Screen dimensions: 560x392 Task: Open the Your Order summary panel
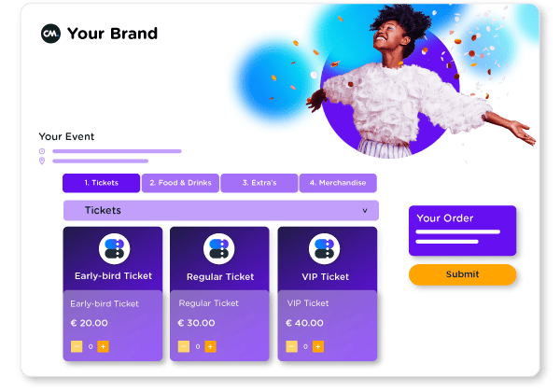point(463,231)
